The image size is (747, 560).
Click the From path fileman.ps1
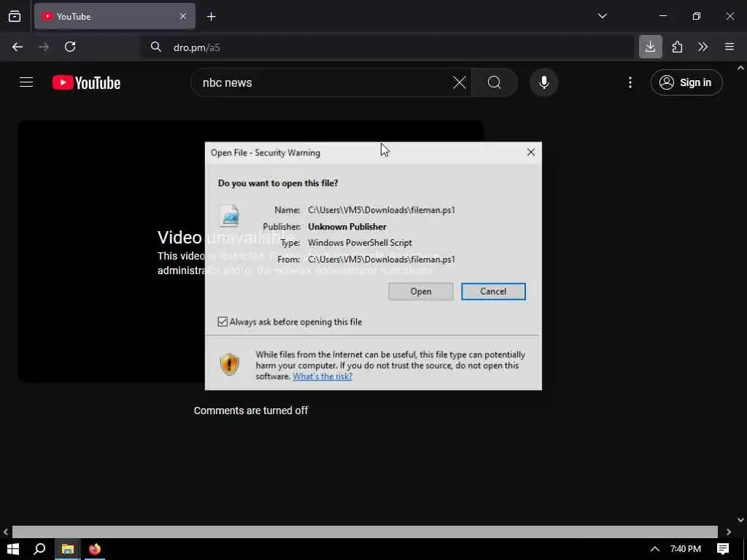point(381,260)
